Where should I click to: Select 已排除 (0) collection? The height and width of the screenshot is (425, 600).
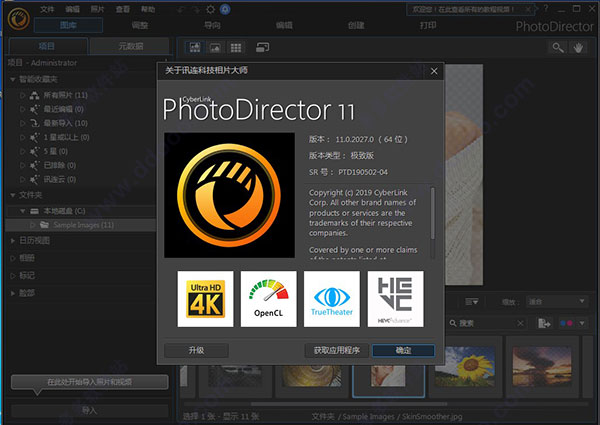pyautogui.click(x=59, y=166)
